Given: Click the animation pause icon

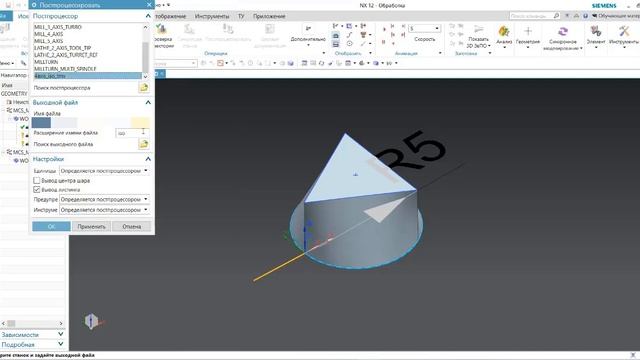Looking at the screenshot, I should [383, 42].
